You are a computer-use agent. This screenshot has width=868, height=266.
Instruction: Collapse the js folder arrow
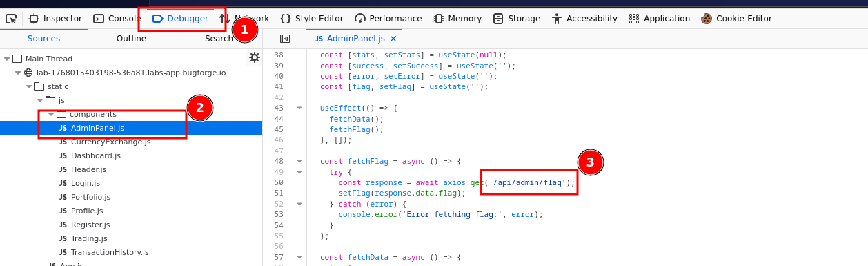pos(39,100)
